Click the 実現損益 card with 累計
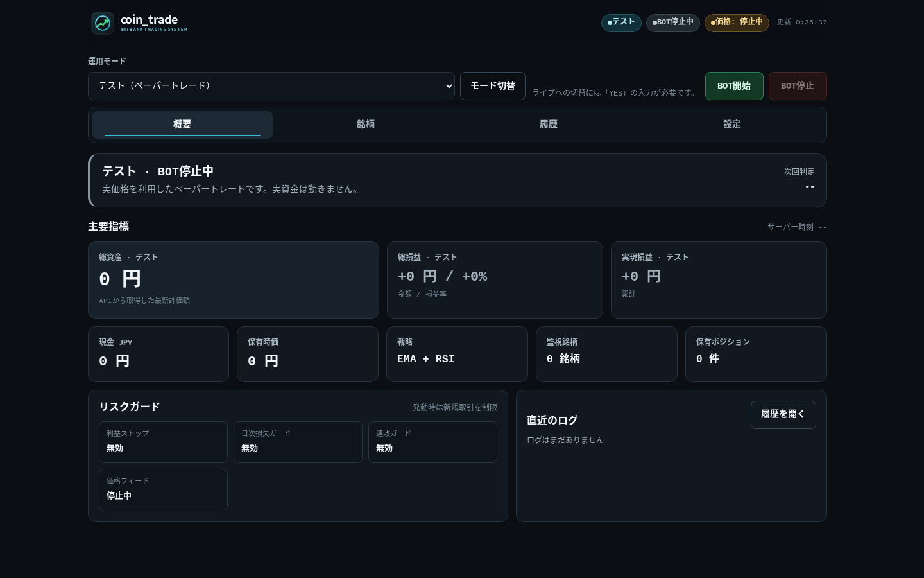Screen dimensions: 924x578 click(719, 280)
